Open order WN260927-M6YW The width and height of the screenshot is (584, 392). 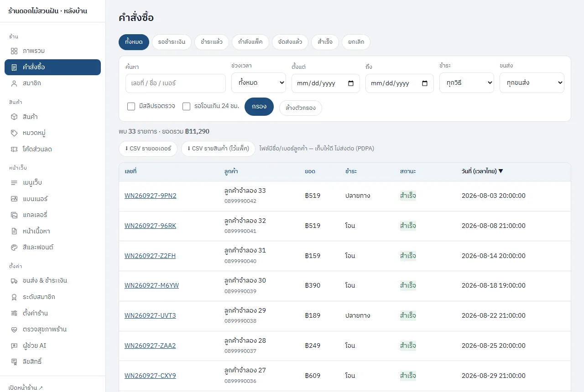(152, 286)
